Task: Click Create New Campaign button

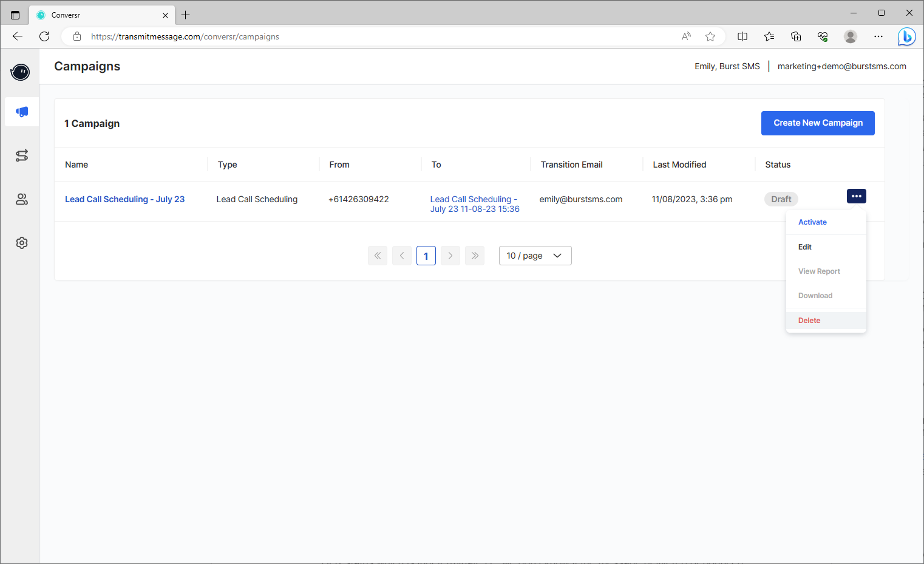Action: 818,123
